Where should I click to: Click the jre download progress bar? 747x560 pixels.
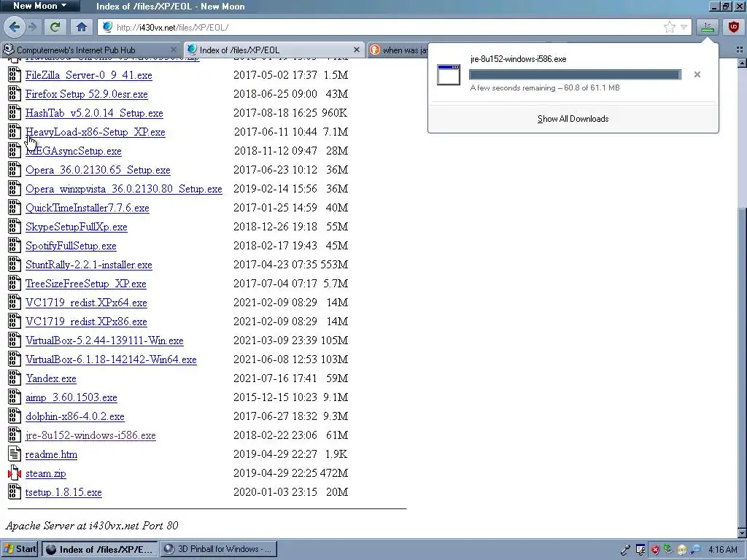coord(575,74)
